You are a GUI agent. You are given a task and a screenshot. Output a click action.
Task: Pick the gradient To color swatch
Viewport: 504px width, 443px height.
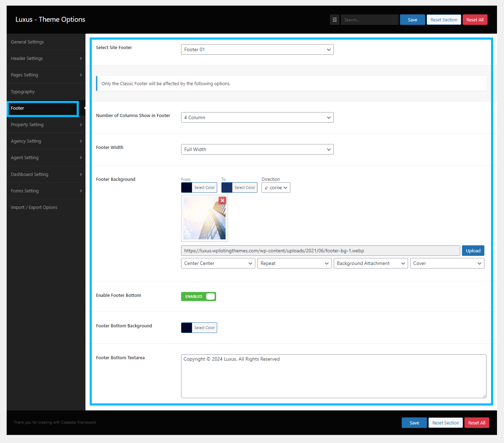[x=227, y=188]
